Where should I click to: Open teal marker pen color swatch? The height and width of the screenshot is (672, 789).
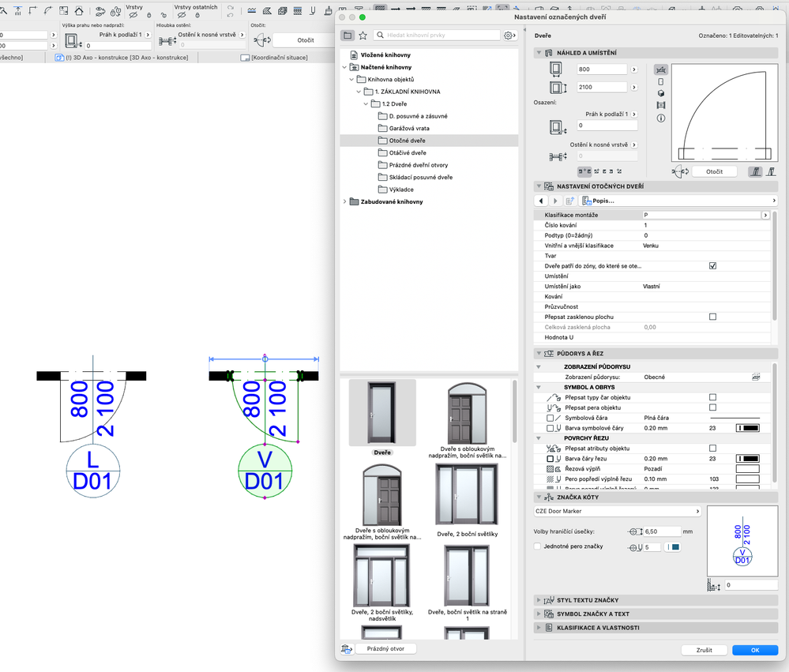click(x=673, y=547)
